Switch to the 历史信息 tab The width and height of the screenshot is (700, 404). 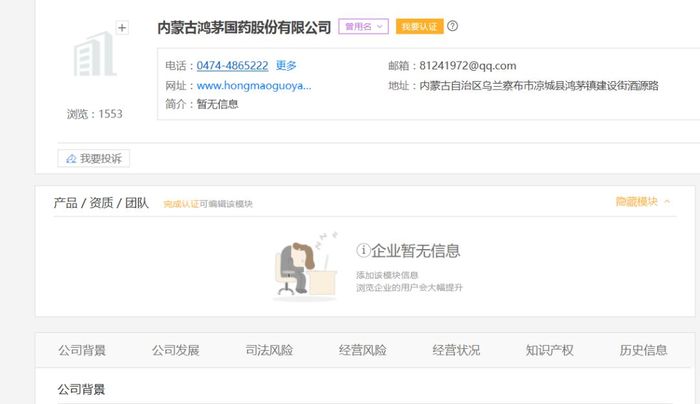(x=643, y=350)
